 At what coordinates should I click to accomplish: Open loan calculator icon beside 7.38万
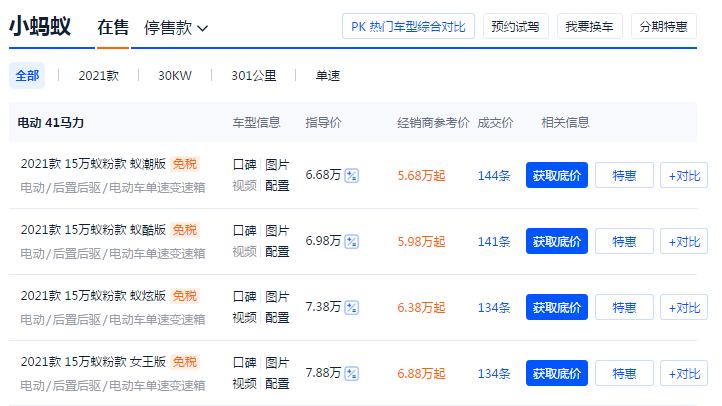(x=352, y=307)
